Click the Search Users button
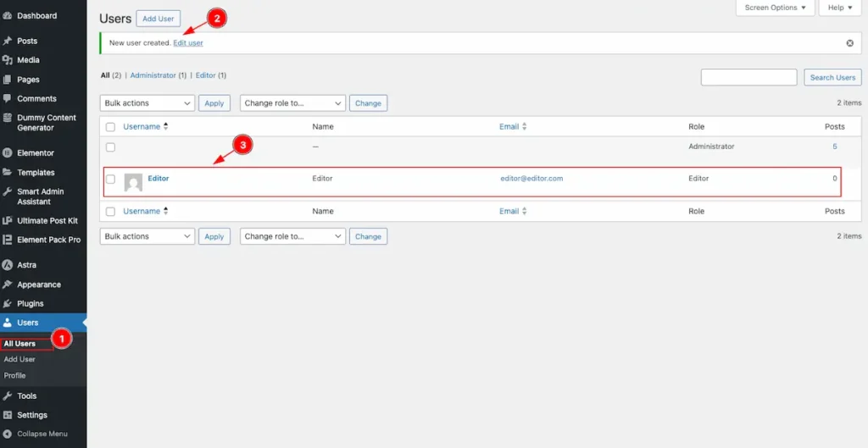The image size is (868, 448). (832, 77)
